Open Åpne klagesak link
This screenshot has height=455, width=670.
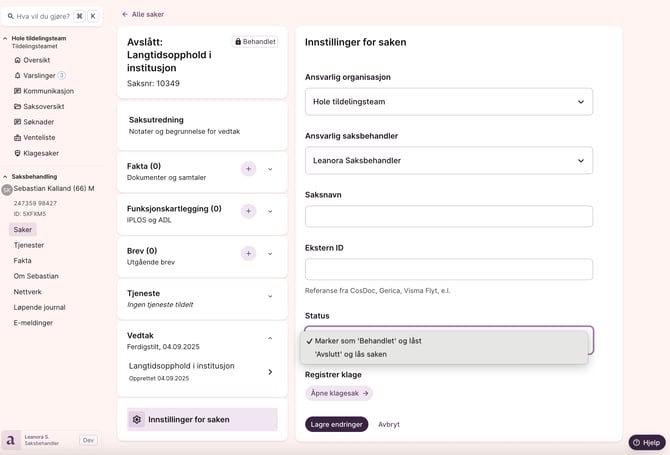[339, 393]
